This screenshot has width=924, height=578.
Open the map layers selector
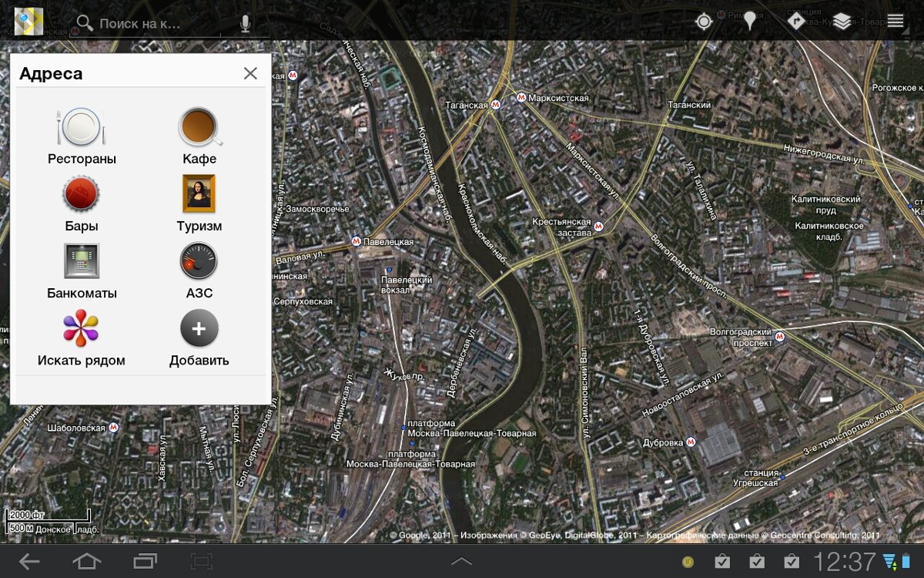842,22
